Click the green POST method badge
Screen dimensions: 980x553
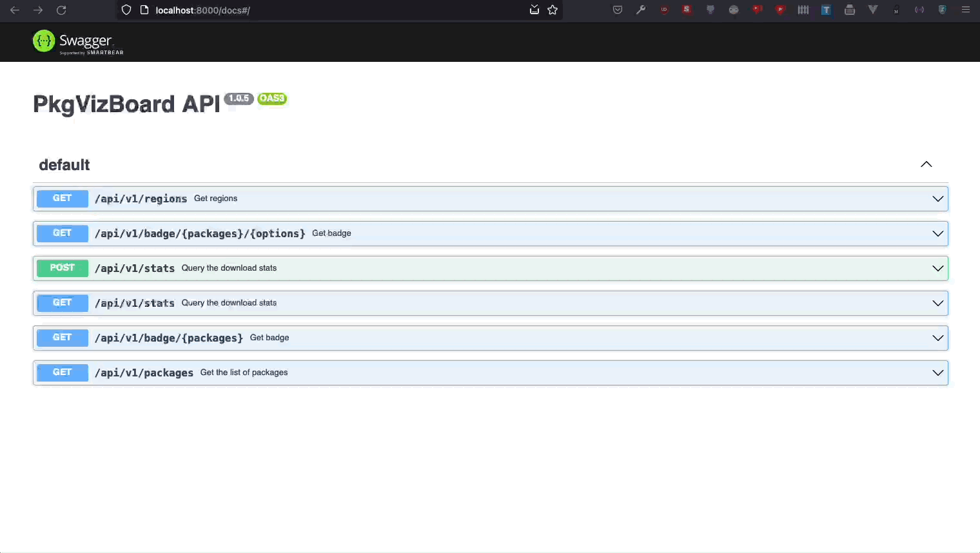point(63,268)
